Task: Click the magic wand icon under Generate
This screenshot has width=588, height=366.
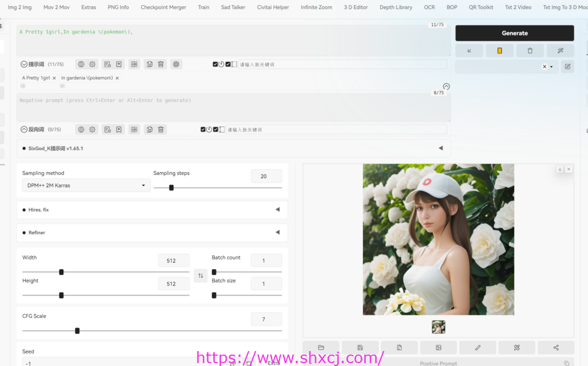Action: [560, 50]
